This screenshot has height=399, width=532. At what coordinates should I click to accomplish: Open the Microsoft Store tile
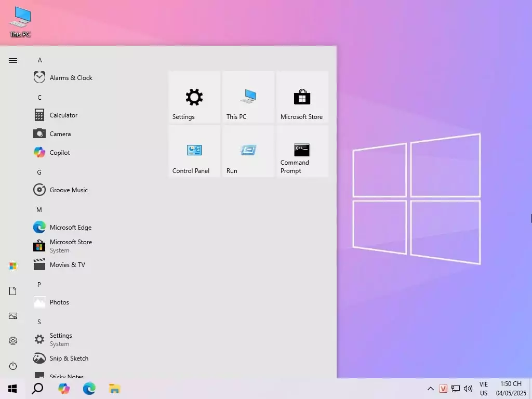tap(302, 97)
